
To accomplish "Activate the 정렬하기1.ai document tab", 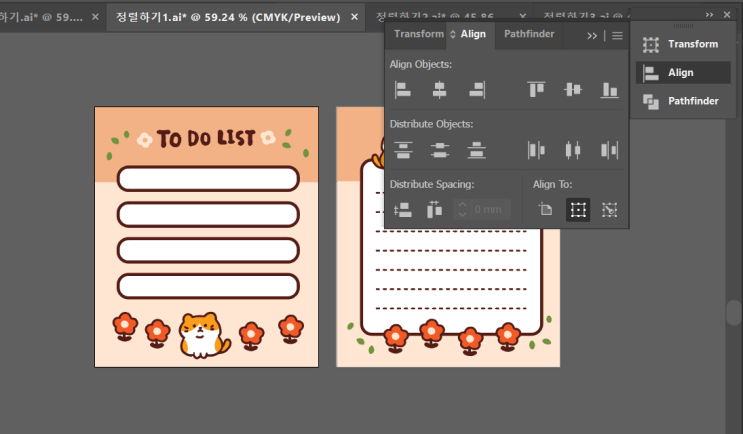I will (228, 18).
